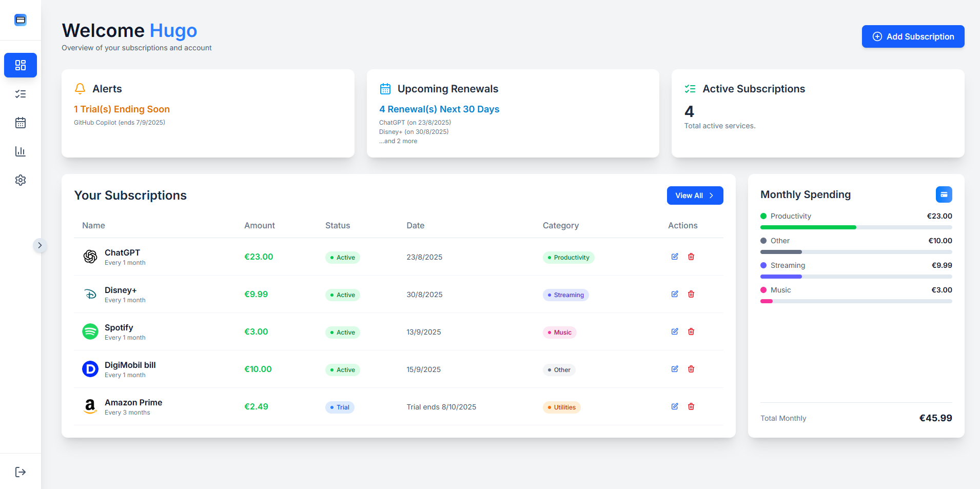Open the Dashboard grid icon in sidebar

[21, 65]
